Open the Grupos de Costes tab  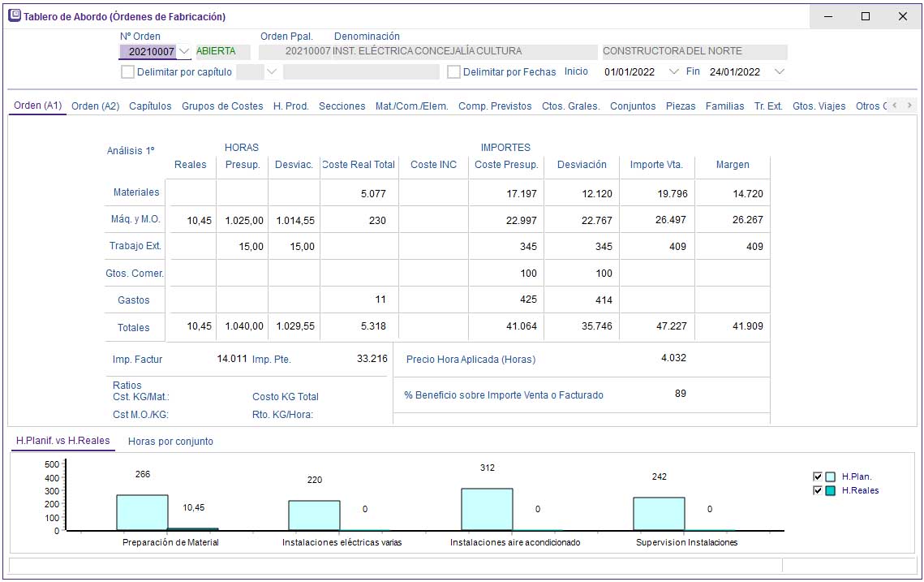coord(222,106)
